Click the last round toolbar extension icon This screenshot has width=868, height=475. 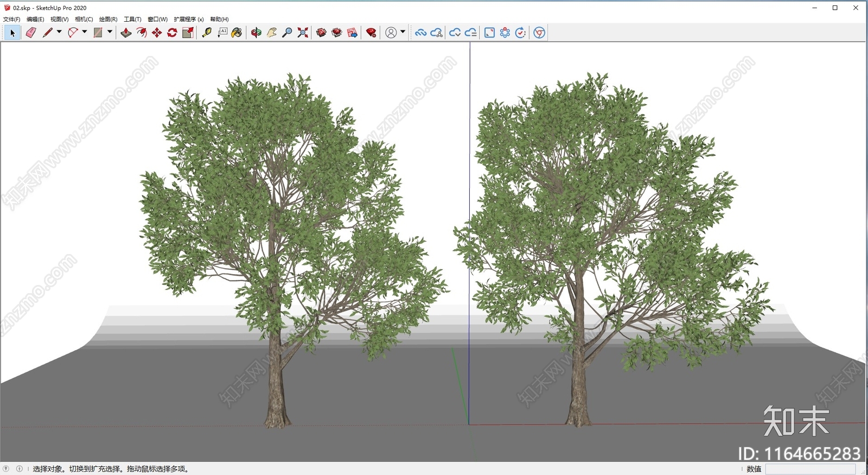point(539,33)
